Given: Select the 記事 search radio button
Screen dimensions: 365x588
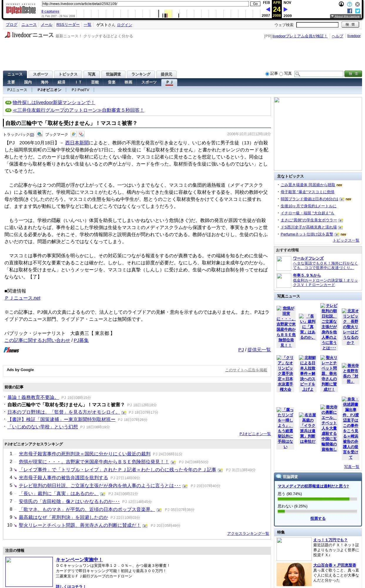Looking at the screenshot, I should pyautogui.click(x=267, y=74).
